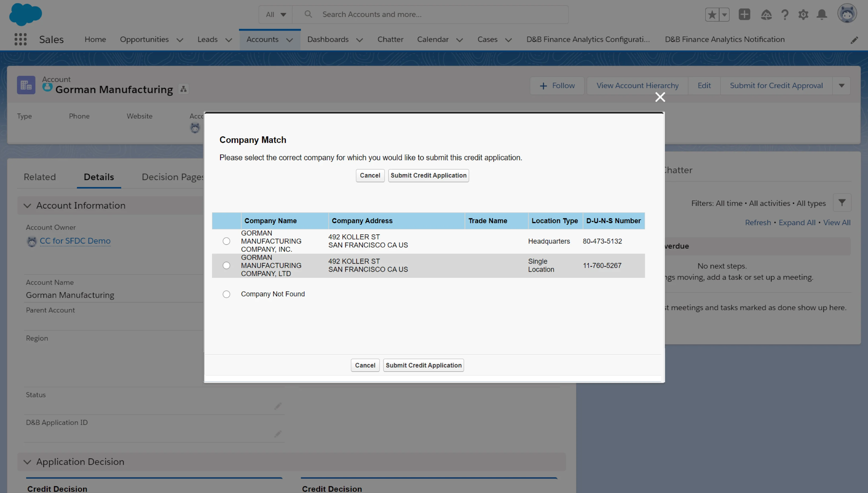Image resolution: width=868 pixels, height=493 pixels.
Task: Open the global actions plus icon
Action: 744,15
